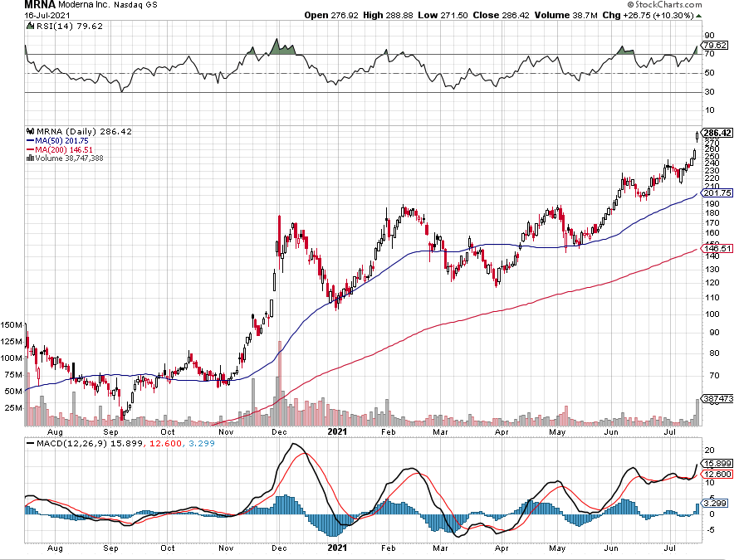The image size is (739, 560).
Task: Click the 12.600 signal tag on the right axis
Action: (717, 475)
